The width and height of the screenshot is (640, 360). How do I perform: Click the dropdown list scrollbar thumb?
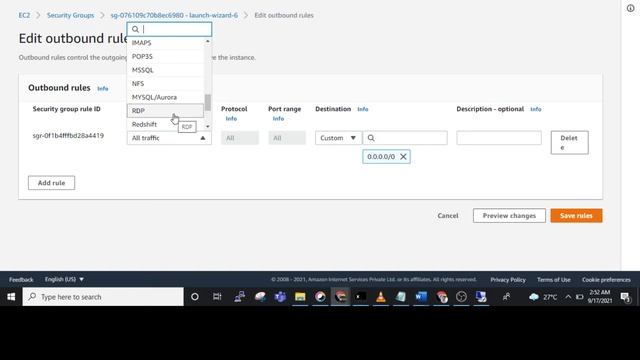pyautogui.click(x=208, y=102)
